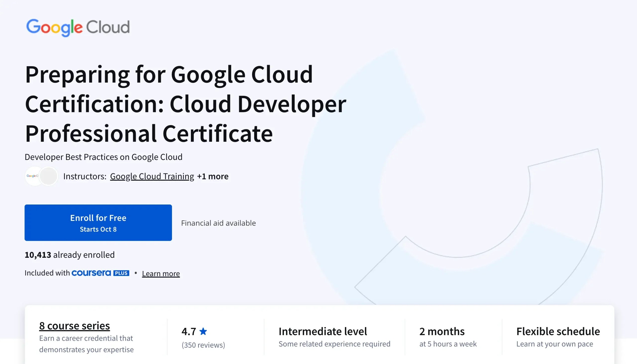Viewport: 637px width, 364px height.
Task: Expand the +1 more instructors
Action: point(212,176)
